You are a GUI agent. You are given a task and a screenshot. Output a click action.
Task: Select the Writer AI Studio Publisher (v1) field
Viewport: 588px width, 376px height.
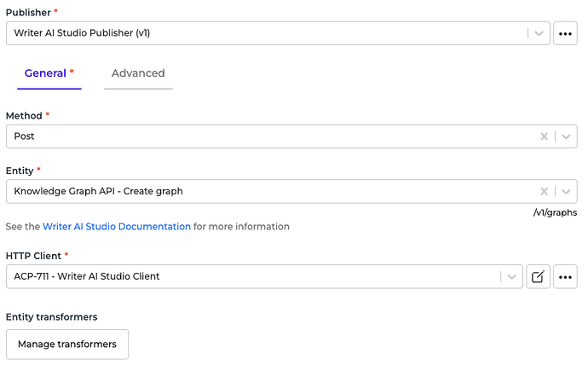(x=278, y=33)
